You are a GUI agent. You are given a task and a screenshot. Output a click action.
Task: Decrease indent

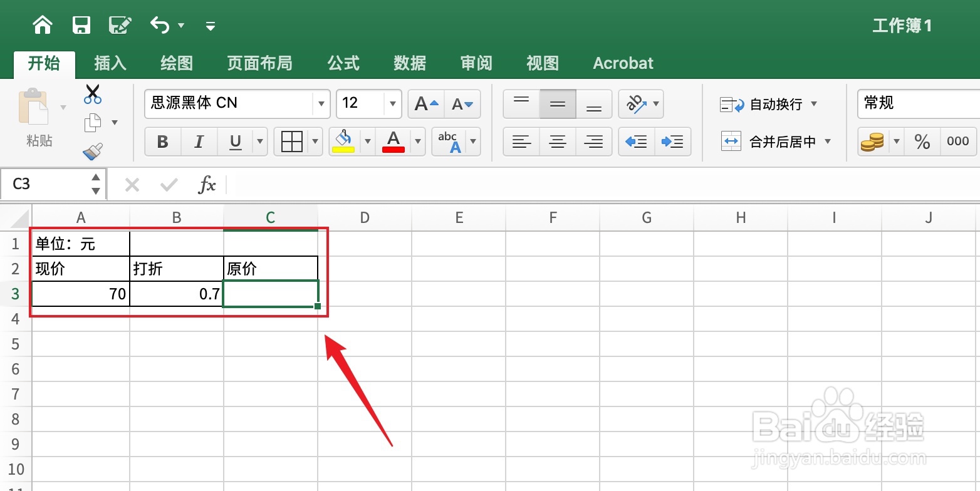click(637, 142)
